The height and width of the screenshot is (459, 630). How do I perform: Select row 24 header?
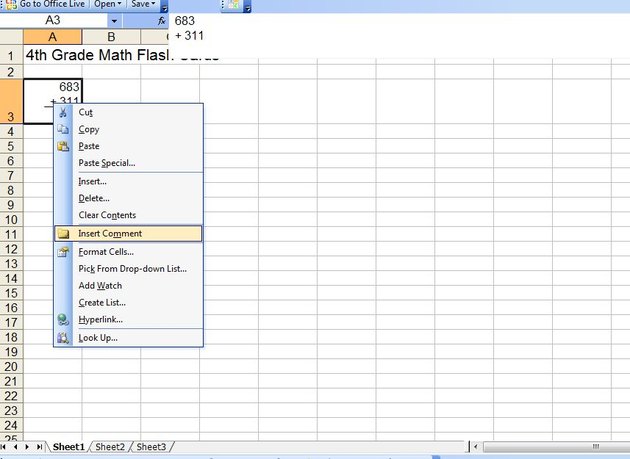point(11,425)
